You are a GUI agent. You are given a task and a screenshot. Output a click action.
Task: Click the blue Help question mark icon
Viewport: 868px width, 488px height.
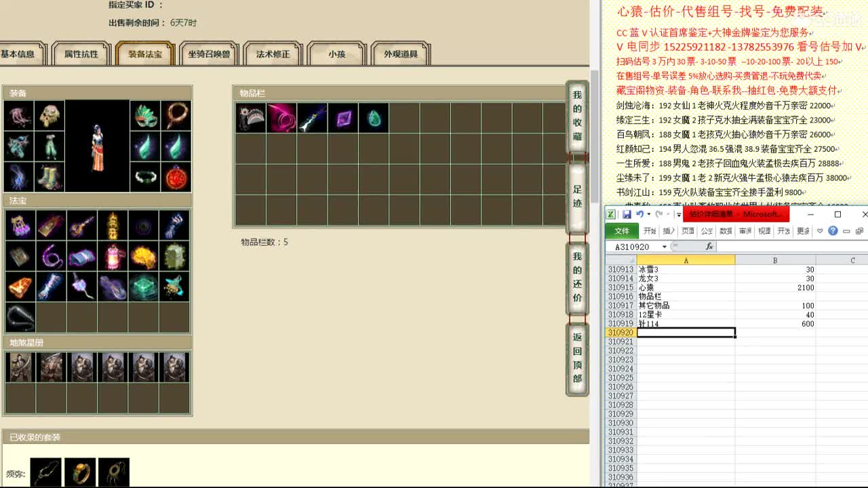coord(833,230)
